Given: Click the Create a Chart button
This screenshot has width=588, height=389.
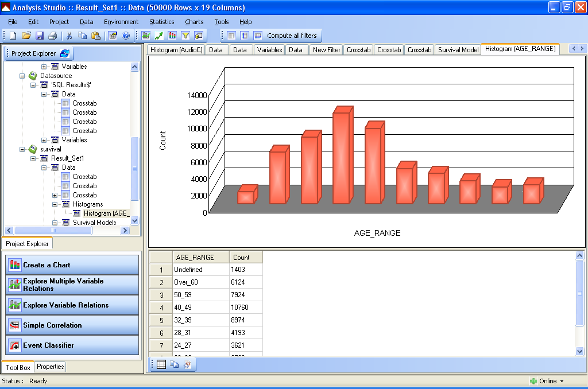Looking at the screenshot, I should click(x=72, y=265).
